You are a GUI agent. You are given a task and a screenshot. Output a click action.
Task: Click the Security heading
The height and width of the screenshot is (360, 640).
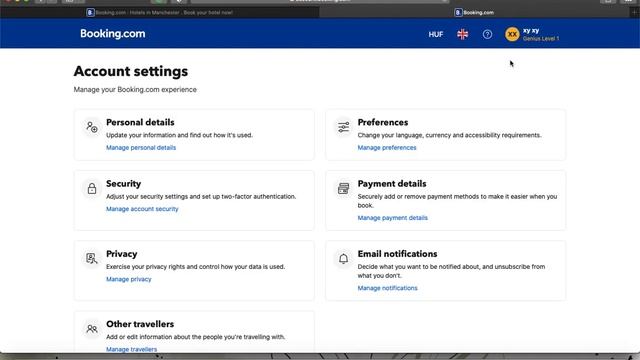pyautogui.click(x=123, y=184)
